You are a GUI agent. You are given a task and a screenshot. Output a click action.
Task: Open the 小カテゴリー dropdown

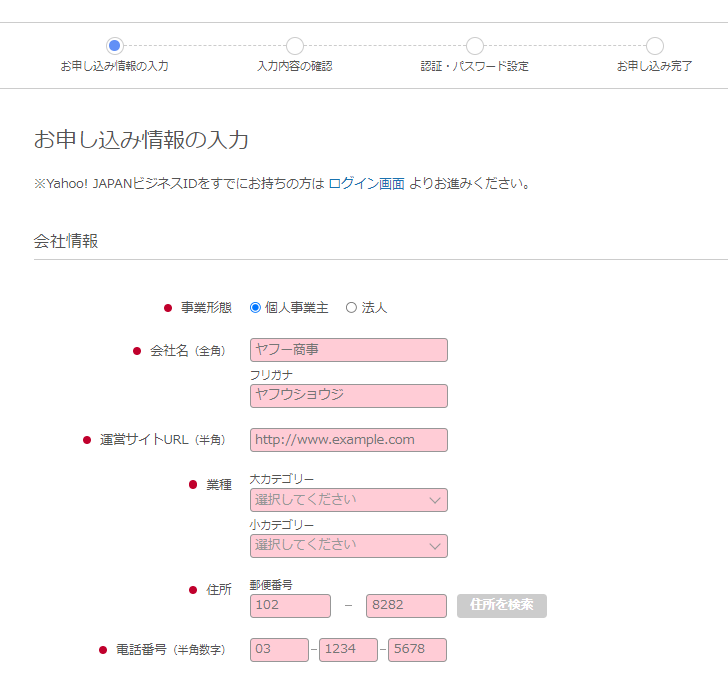(348, 545)
